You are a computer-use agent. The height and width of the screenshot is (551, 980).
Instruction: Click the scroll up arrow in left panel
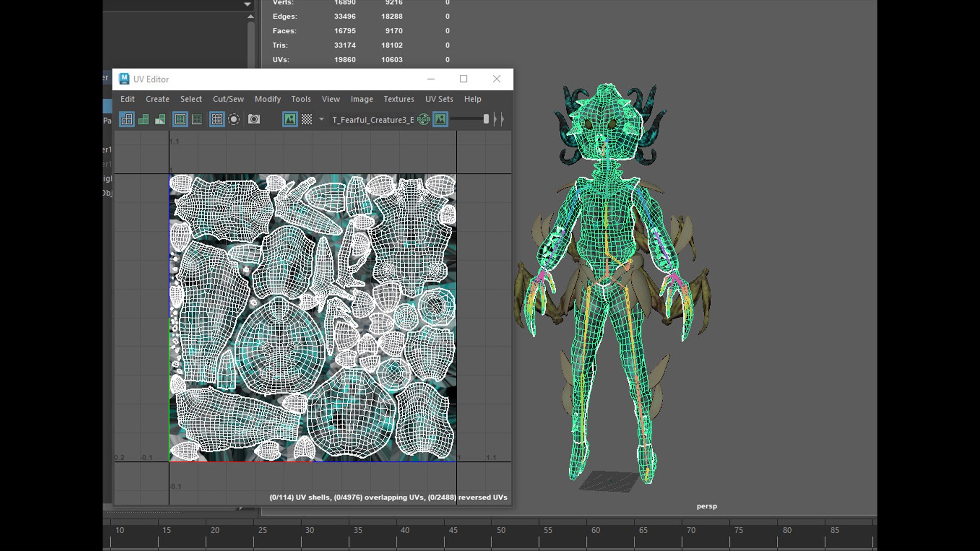(x=251, y=17)
